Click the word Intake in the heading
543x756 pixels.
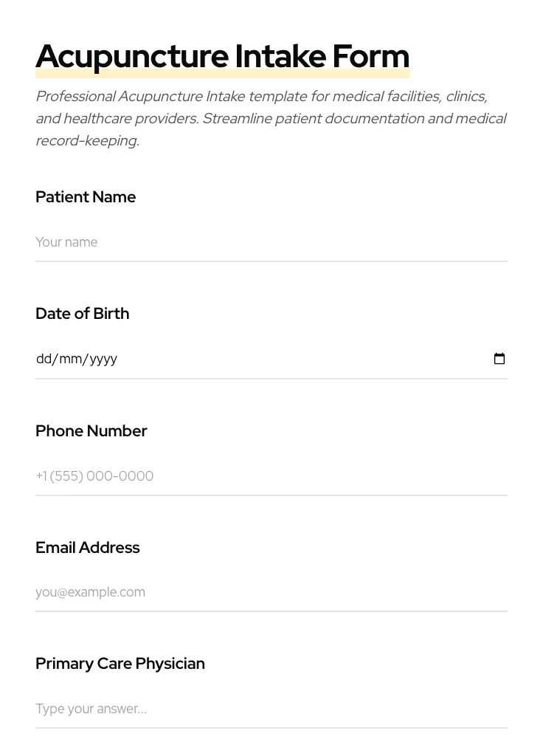tap(280, 57)
